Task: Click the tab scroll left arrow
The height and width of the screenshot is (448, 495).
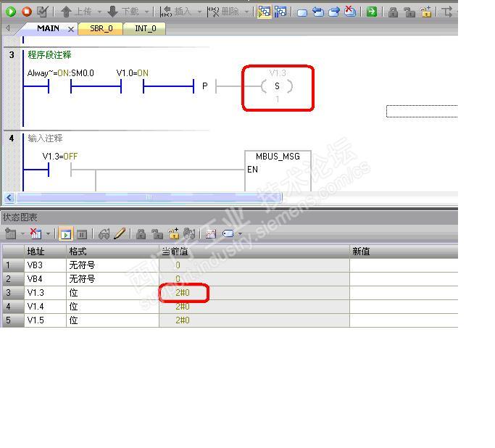Action: pos(8,28)
